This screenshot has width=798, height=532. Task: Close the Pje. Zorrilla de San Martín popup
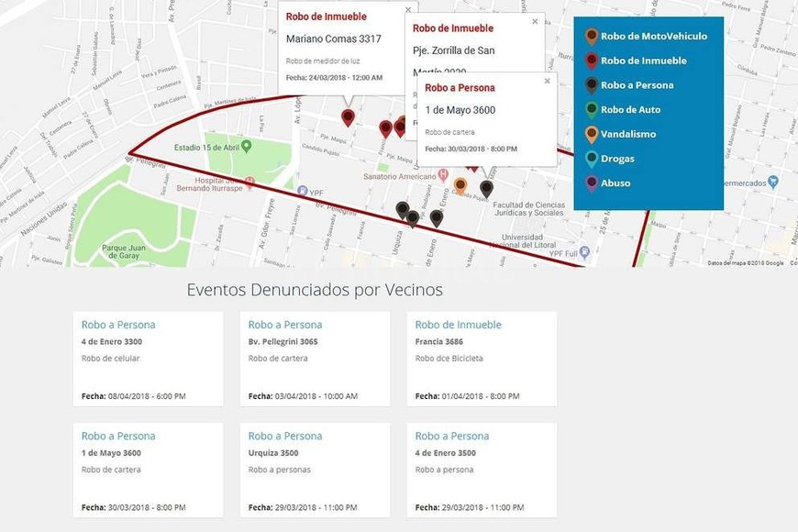pyautogui.click(x=535, y=22)
